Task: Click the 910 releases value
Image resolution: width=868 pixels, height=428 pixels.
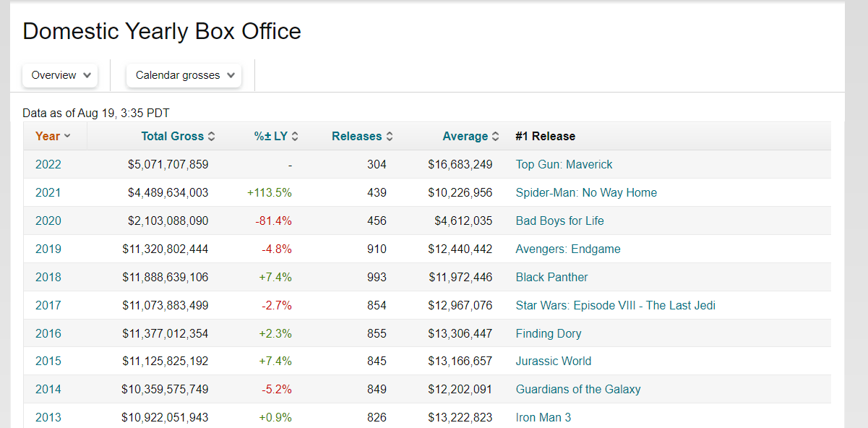Action: pos(377,249)
